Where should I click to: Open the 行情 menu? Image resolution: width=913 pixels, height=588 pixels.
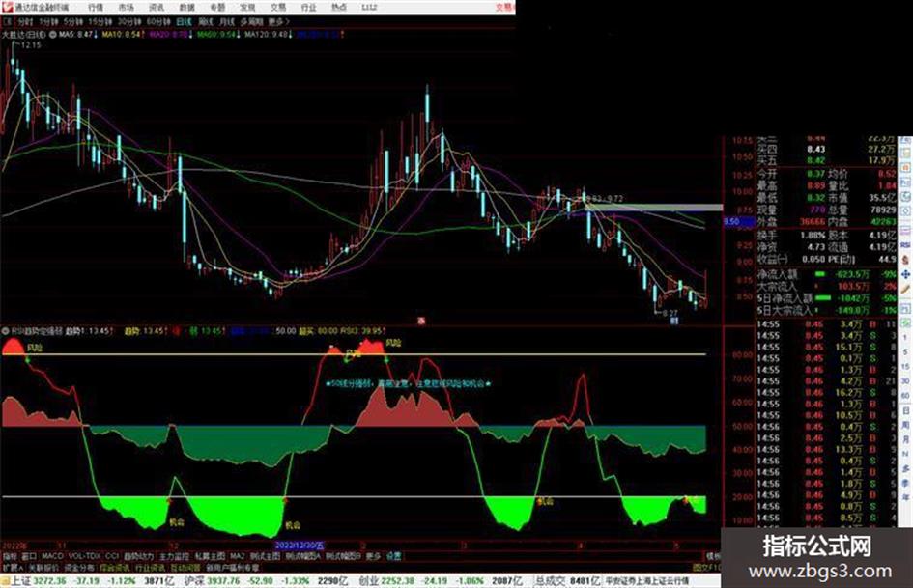pos(96,8)
